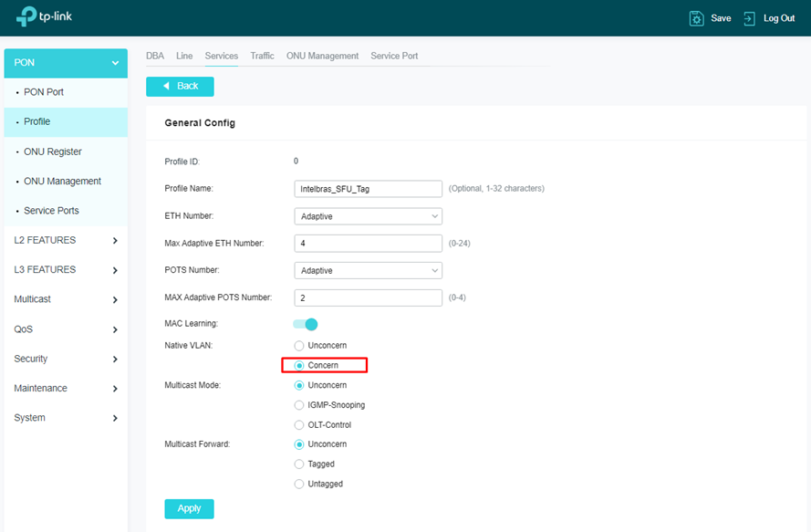
Task: Click the tp-link logo
Action: (x=53, y=17)
